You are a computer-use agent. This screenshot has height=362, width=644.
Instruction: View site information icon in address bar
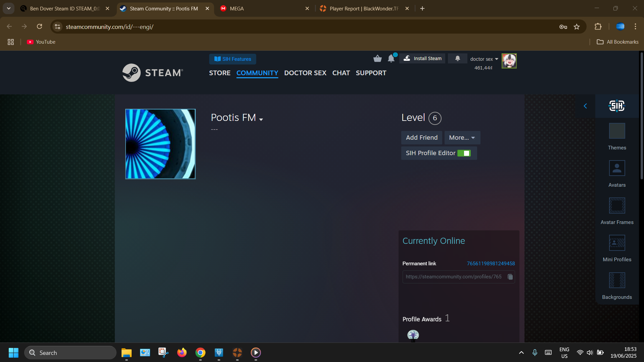(58, 27)
